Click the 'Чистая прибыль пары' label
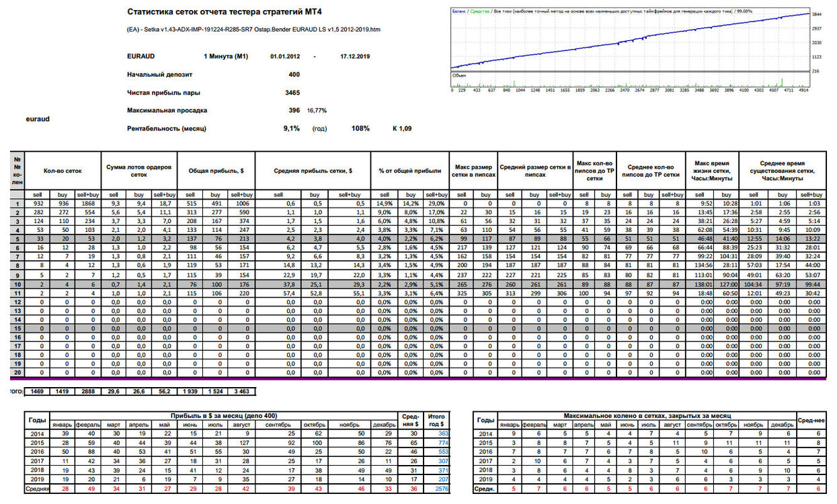The image size is (837, 504). 163,92
